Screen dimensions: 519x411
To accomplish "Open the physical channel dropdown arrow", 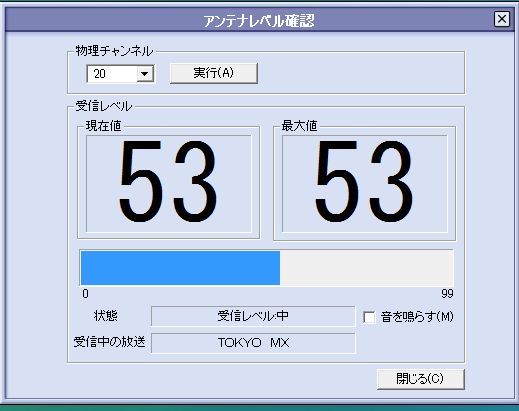I will (x=145, y=74).
